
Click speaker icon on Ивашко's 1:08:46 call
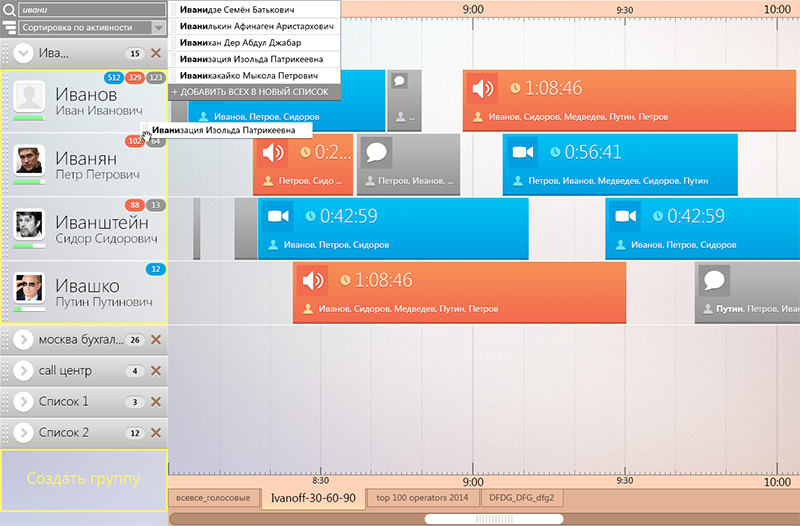point(313,281)
